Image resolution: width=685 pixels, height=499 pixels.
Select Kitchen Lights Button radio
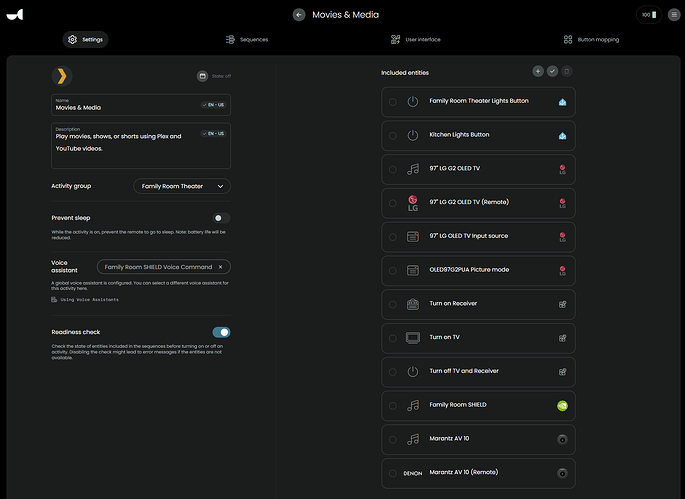393,135
